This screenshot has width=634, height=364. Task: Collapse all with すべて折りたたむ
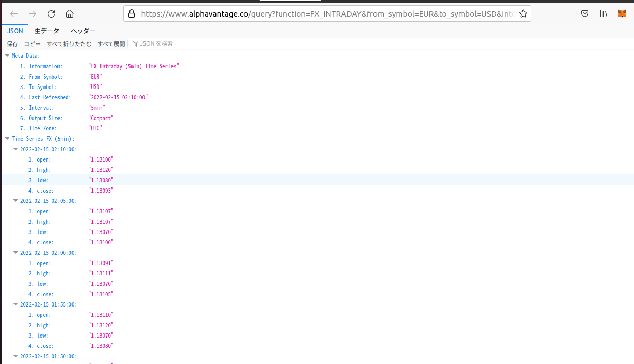(x=70, y=43)
